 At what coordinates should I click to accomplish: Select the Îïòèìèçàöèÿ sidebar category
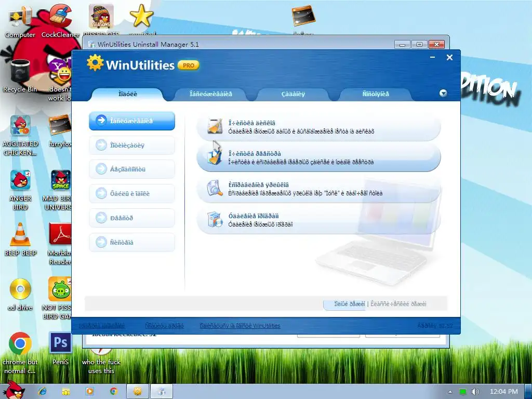[x=132, y=145]
